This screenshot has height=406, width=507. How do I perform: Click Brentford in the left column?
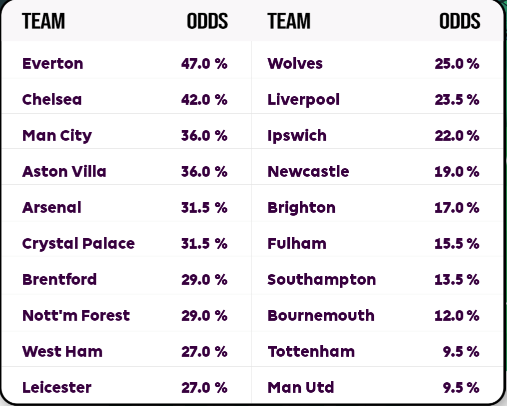[59, 279]
